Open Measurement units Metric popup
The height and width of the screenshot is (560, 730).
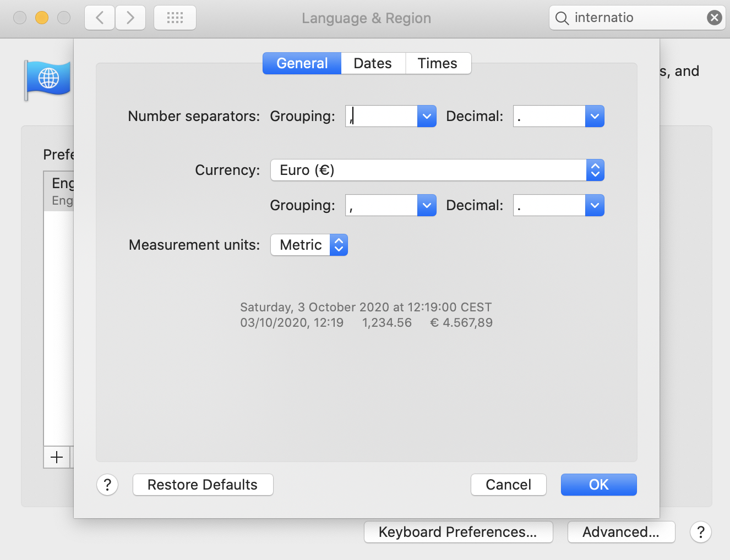coord(309,245)
